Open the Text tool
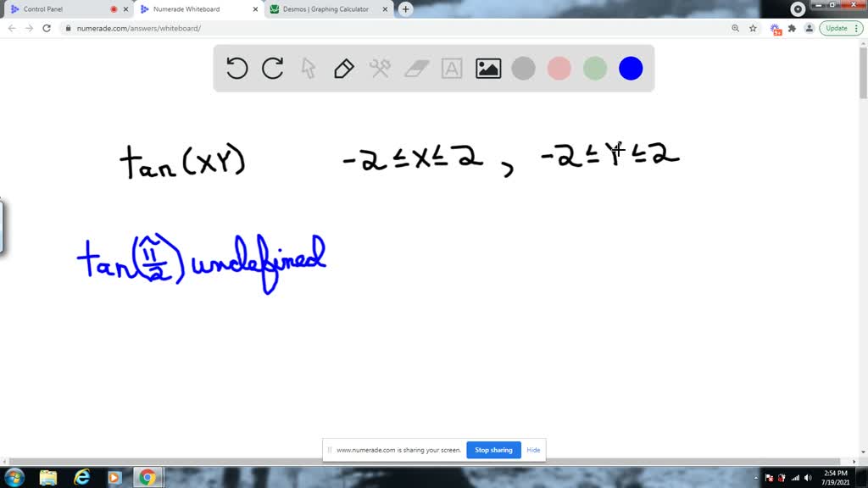Viewport: 868px width, 488px height. [451, 68]
